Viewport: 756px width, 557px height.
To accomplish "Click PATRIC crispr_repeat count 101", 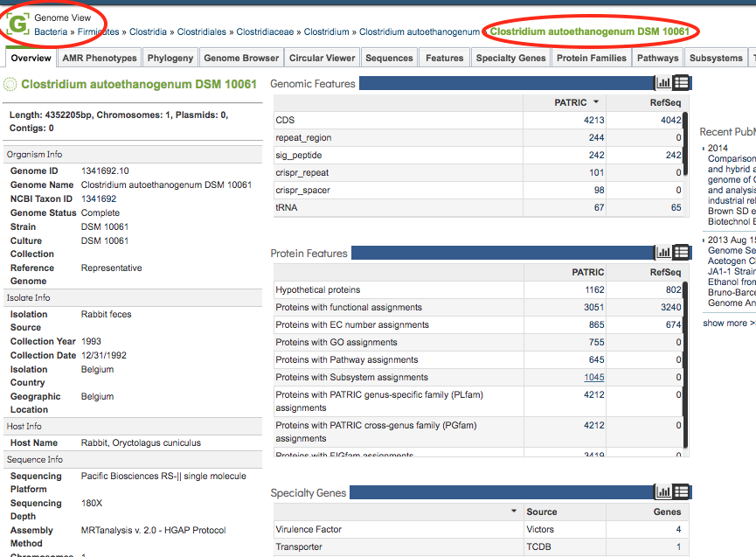I will coord(596,172).
